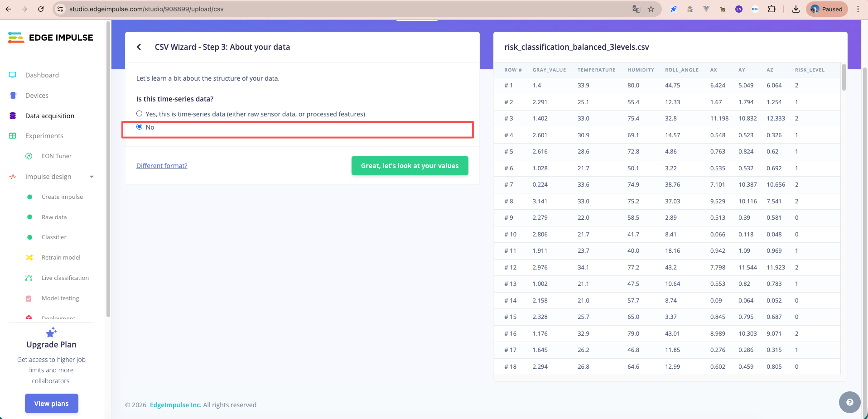This screenshot has height=419, width=868.
Task: Select 'Yes, this is time-series data' option
Action: [x=140, y=114]
